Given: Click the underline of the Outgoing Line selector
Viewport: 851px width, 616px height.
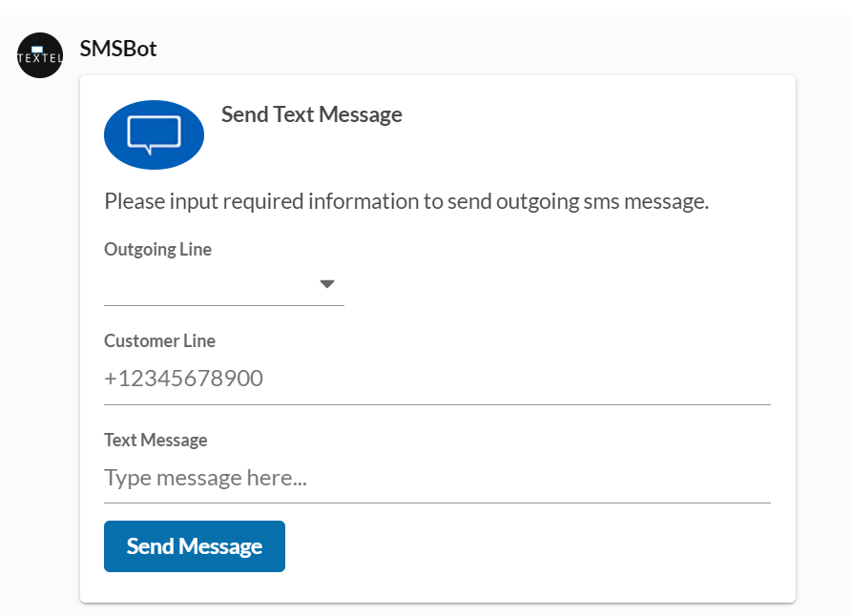Looking at the screenshot, I should click(x=223, y=305).
